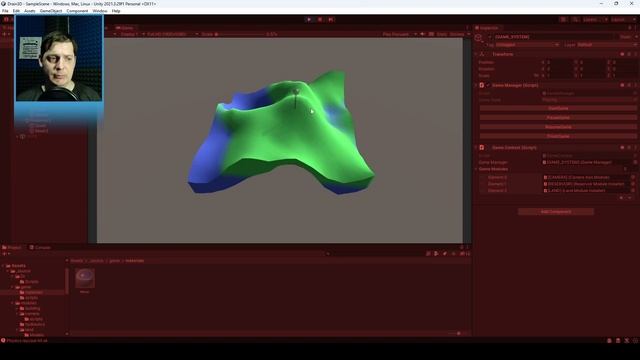Screen dimensions: 640x360
Task: Open the Static flags dropdown arrow
Action: click(x=636, y=37)
